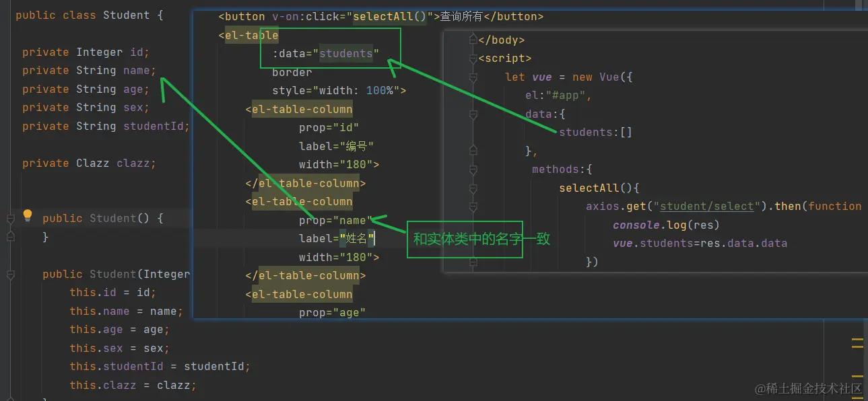This screenshot has height=401, width=868.
Task: Collapse fold marker beside methods:{ line
Action: click(473, 170)
